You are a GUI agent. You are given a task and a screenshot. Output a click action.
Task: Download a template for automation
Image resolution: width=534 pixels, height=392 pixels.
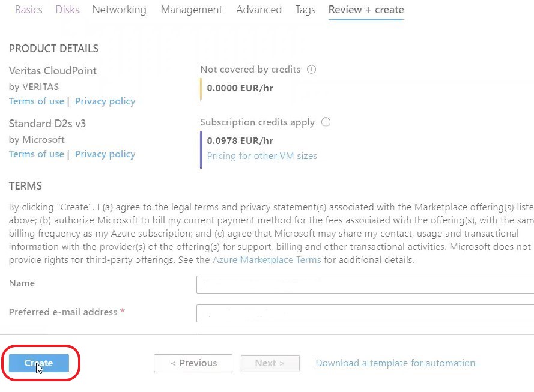(395, 363)
